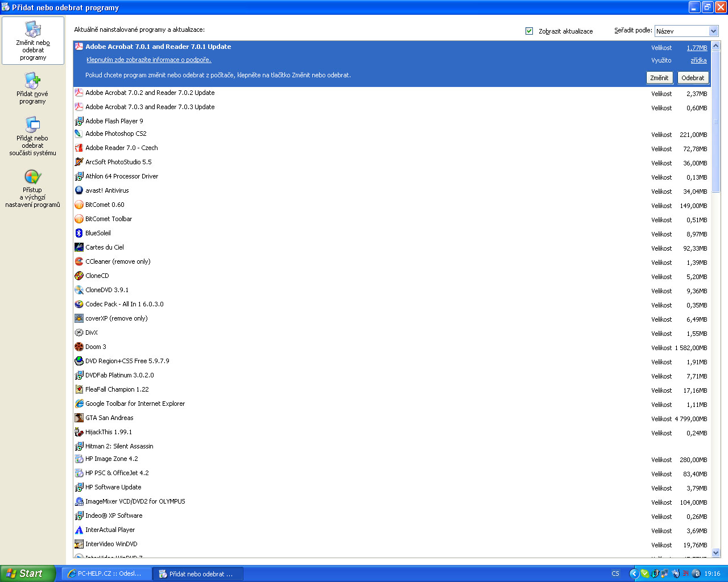Select HP PSC & OfficeJet 4.2 entry
The image size is (728, 582).
[x=392, y=473]
